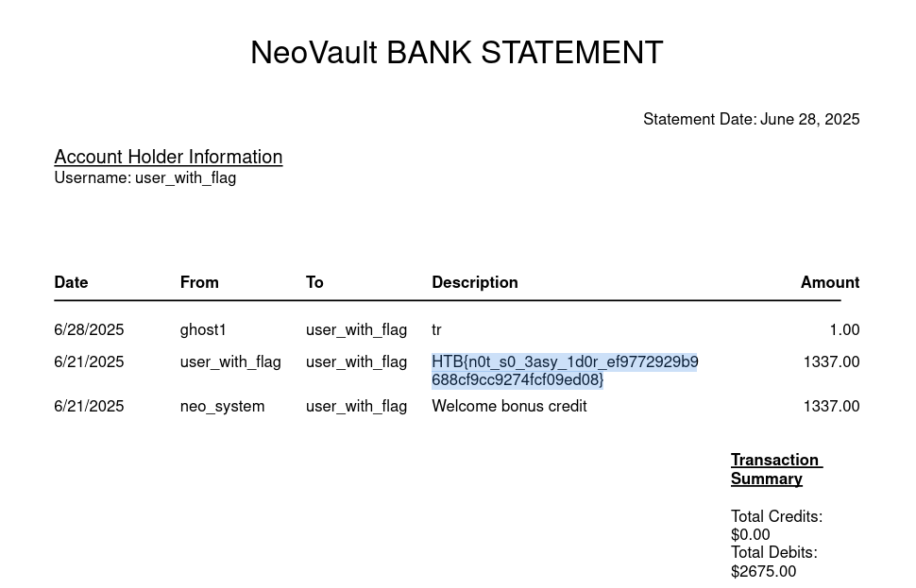Click the neo_system sender name
The width and height of the screenshot is (916, 588).
tap(222, 407)
